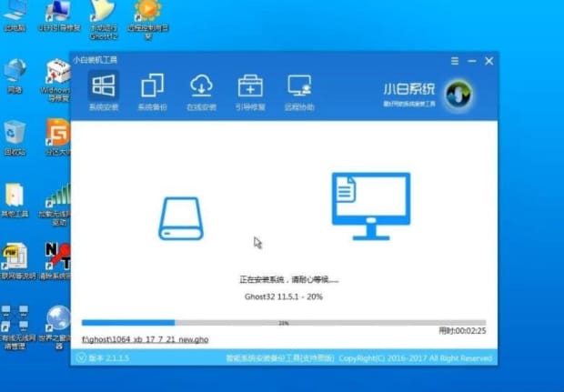The height and width of the screenshot is (392, 564).
Task: Click the hard drive icon
Action: click(x=181, y=217)
